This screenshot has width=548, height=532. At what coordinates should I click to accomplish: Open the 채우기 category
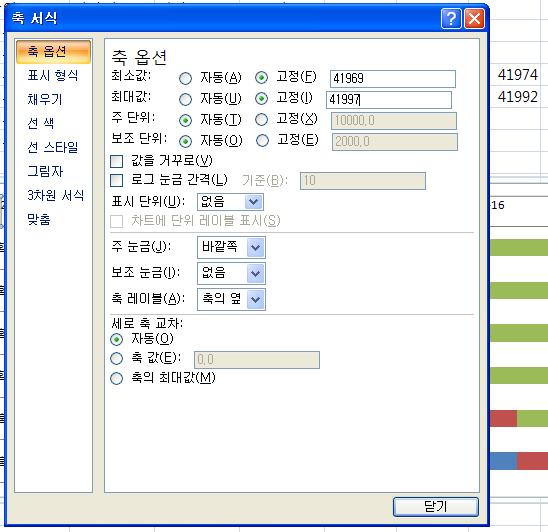point(45,99)
